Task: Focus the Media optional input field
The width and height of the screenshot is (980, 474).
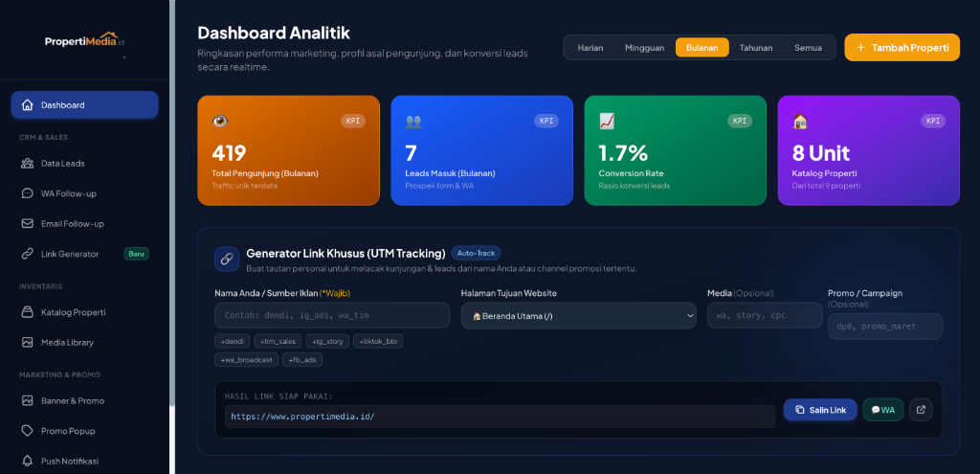Action: 765,315
